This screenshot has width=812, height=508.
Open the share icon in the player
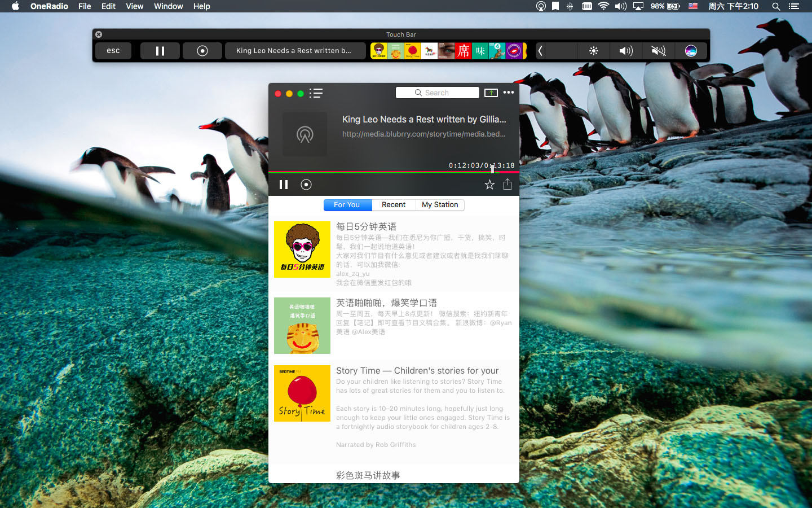507,184
